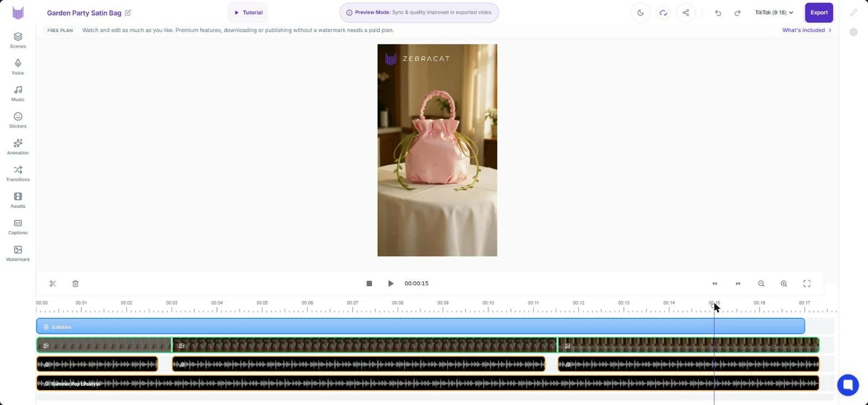Screen dimensions: 868x405
Task: Select the third voiceover audio clip
Action: [x=688, y=364]
